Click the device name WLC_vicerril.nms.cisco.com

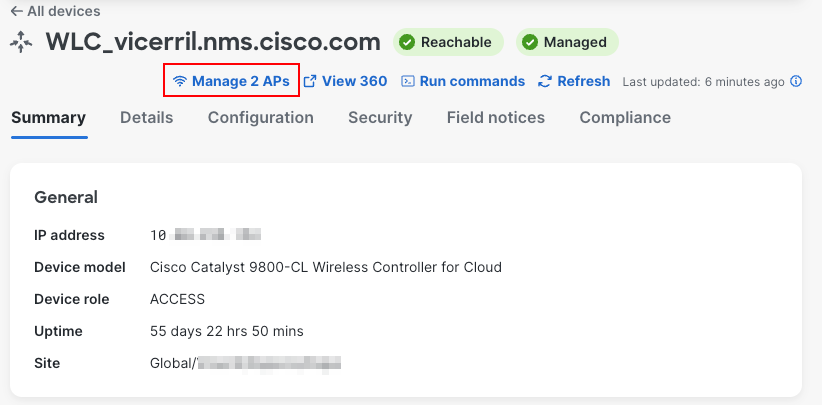213,42
